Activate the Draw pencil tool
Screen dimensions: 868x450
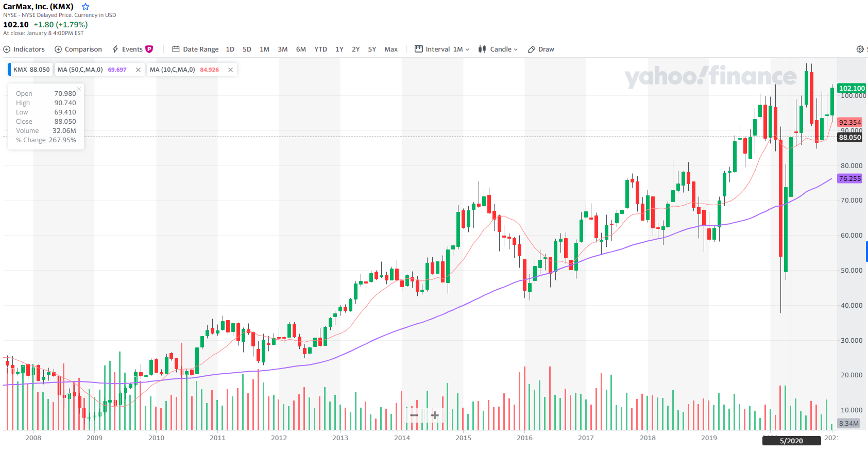(541, 49)
